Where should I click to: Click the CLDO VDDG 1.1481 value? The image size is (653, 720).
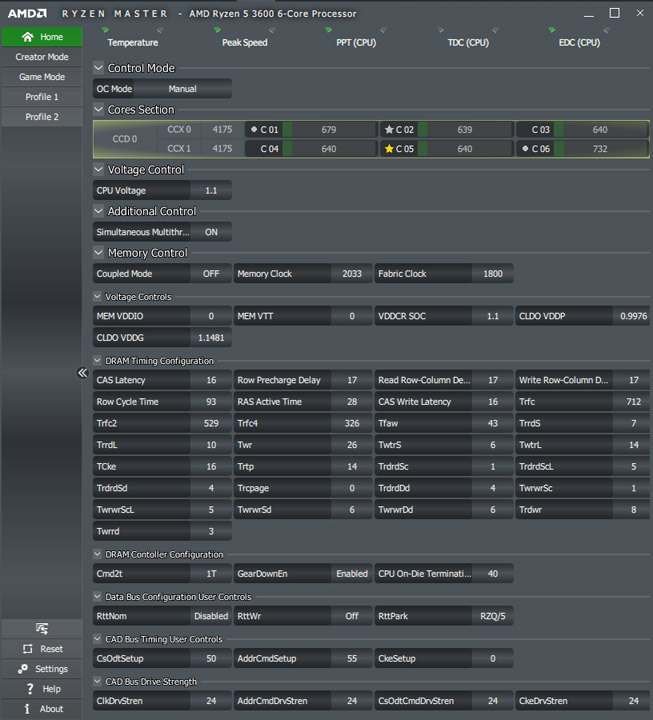(x=211, y=338)
